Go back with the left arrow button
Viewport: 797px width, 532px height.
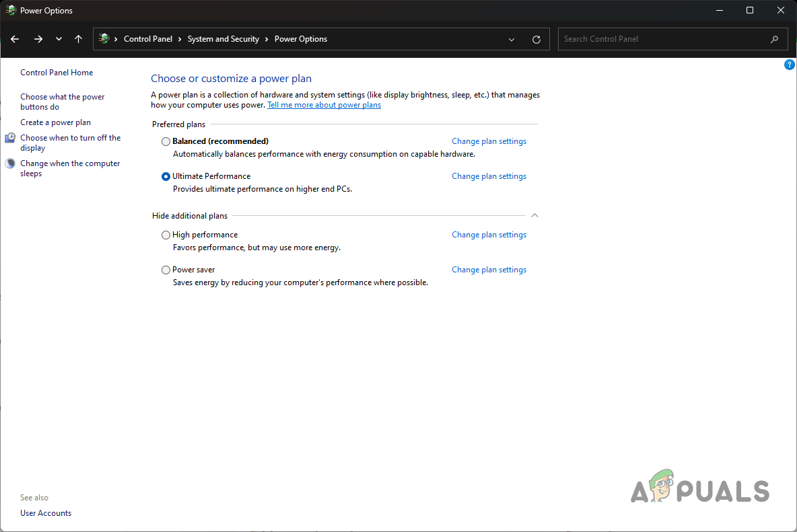pos(15,39)
